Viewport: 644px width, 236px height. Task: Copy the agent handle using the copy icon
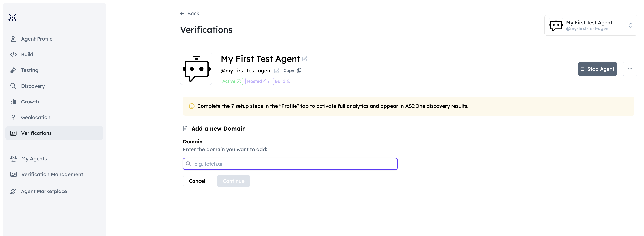point(299,71)
